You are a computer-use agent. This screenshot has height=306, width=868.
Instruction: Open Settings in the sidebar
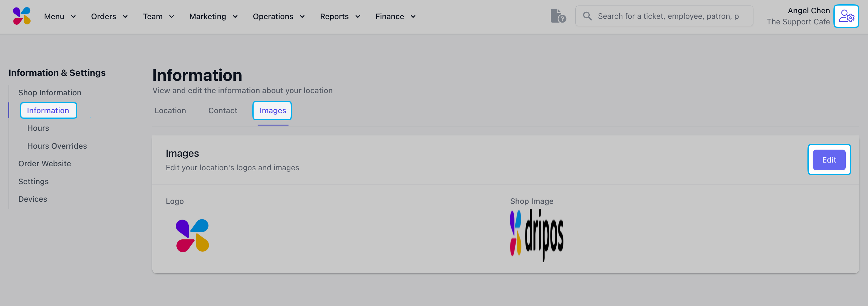[33, 181]
